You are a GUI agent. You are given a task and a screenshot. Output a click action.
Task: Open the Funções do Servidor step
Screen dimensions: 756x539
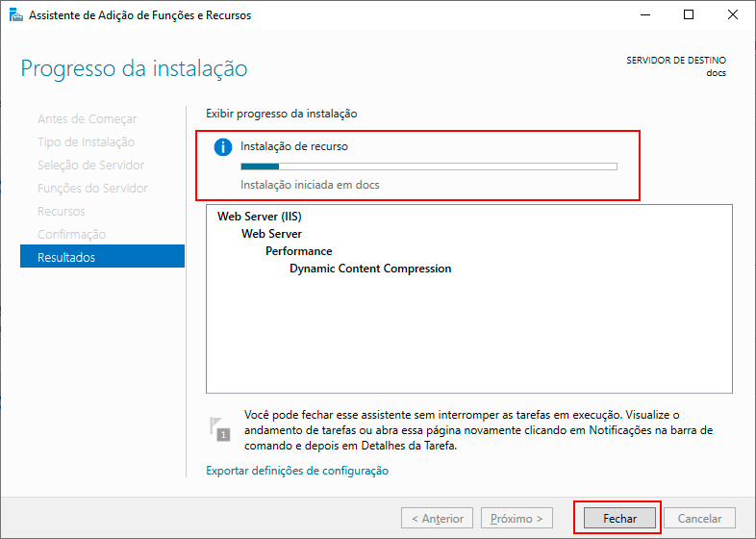[x=92, y=188]
